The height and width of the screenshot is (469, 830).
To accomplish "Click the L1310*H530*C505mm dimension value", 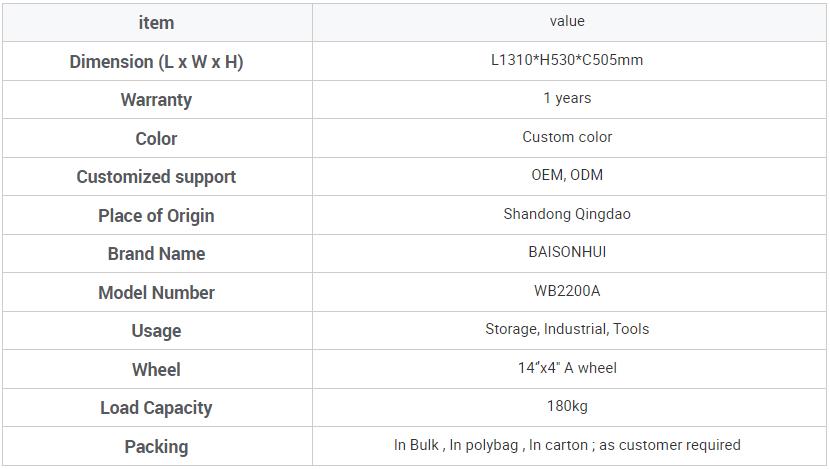I will coord(567,60).
